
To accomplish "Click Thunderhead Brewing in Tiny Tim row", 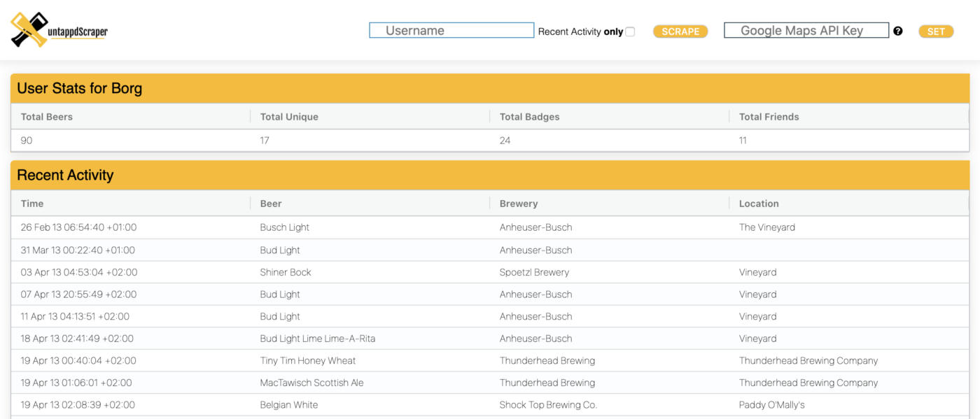I will pos(547,361).
